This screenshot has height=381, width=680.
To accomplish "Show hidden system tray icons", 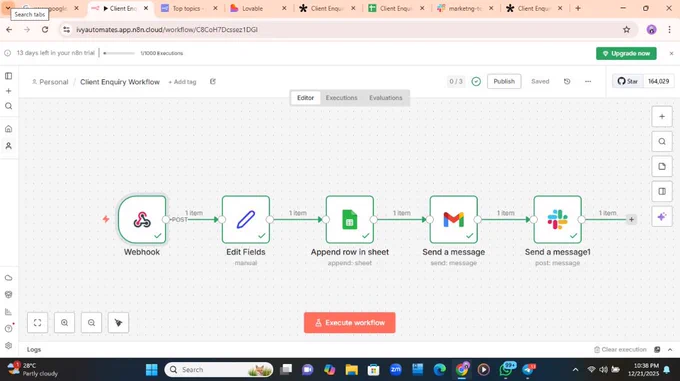I will point(575,370).
